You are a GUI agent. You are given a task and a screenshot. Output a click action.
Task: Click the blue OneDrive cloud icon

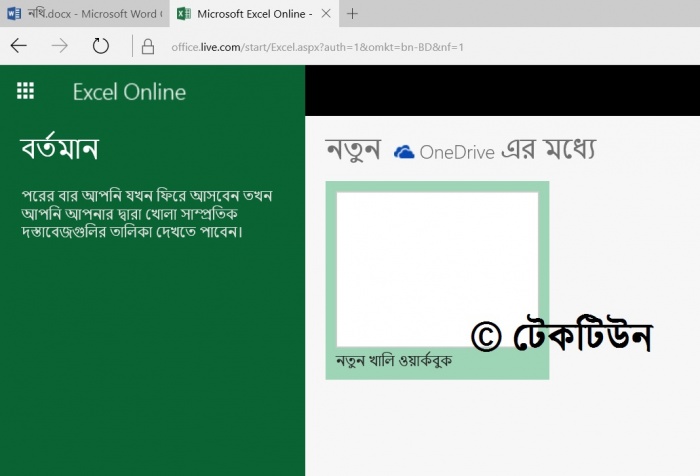(404, 152)
